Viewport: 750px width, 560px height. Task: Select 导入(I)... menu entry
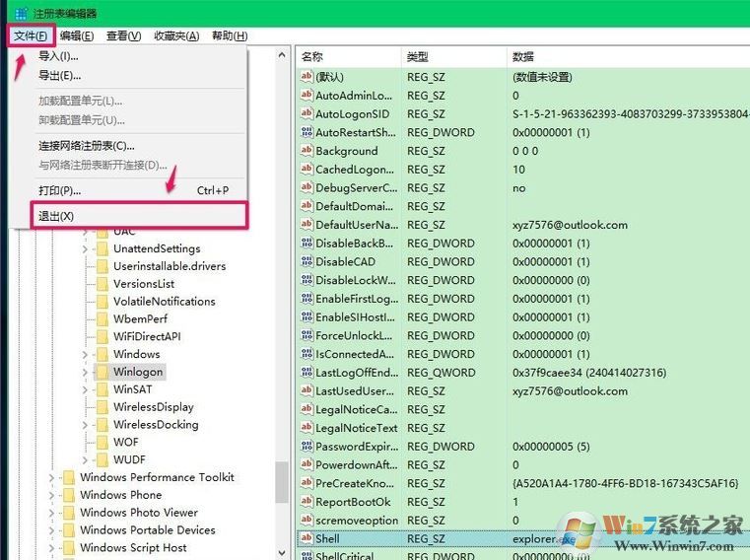pos(58,56)
